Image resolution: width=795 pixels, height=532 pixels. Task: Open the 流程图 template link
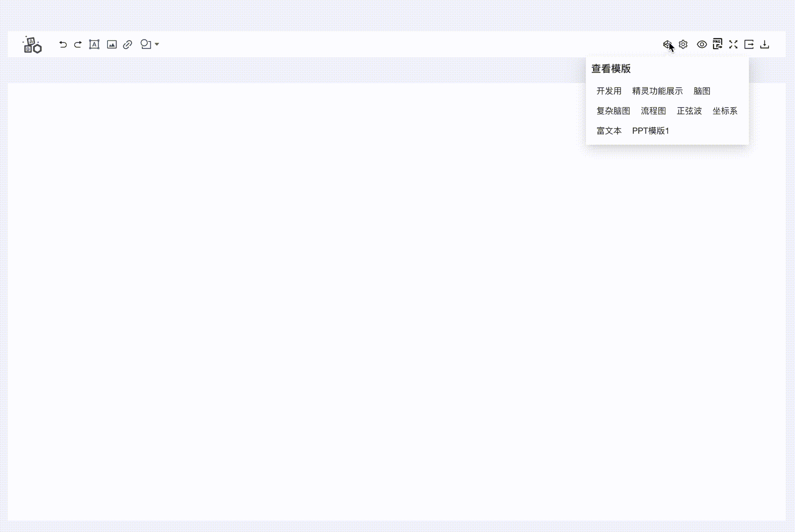point(654,111)
